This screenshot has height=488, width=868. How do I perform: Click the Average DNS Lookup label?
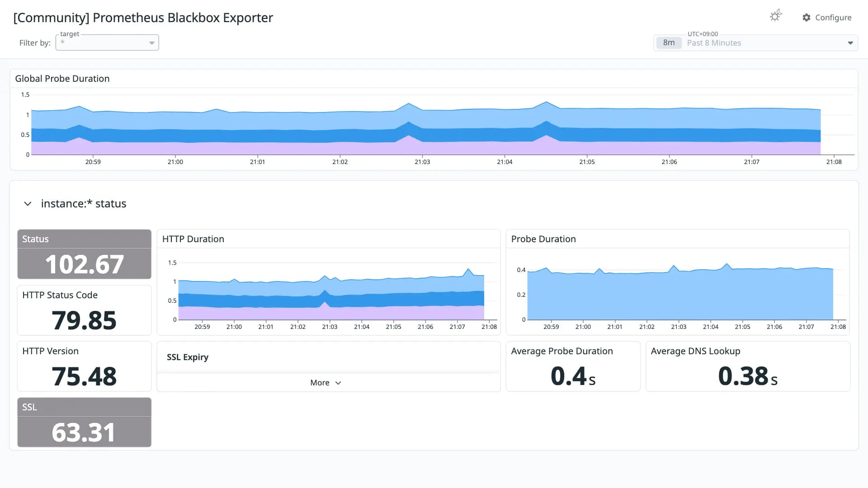(695, 351)
